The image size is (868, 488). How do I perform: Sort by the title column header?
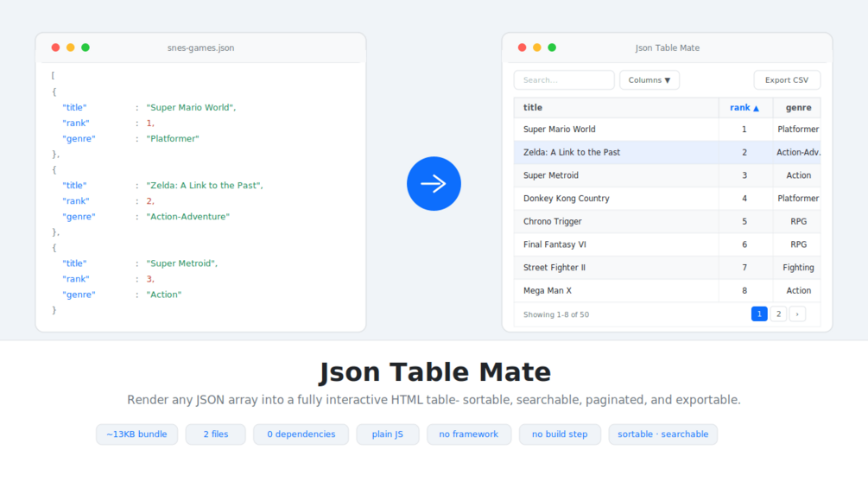click(x=616, y=107)
